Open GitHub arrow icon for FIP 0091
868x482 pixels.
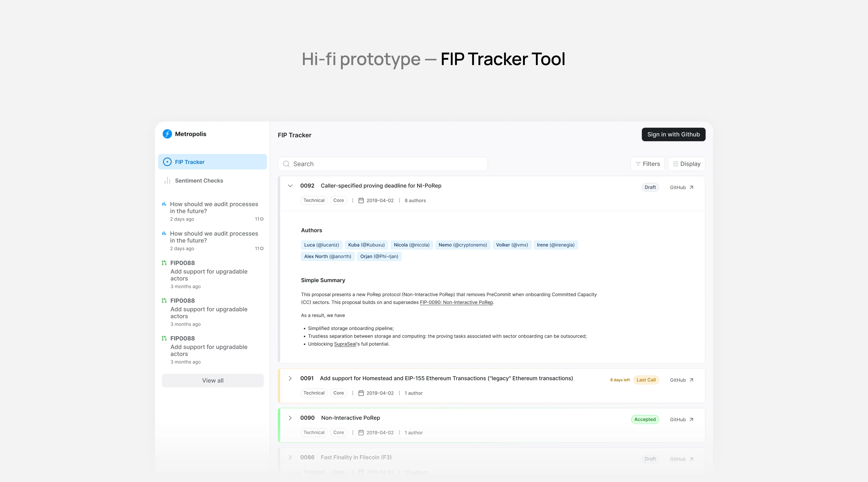click(691, 380)
